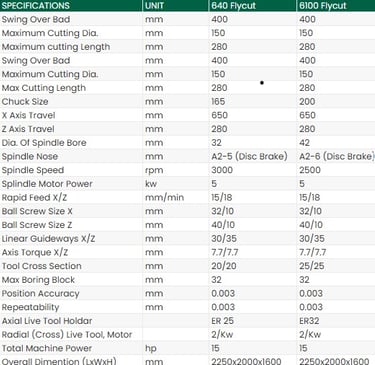Select the 'Repeatability' label
The height and width of the screenshot is (365, 375).
(x=30, y=307)
